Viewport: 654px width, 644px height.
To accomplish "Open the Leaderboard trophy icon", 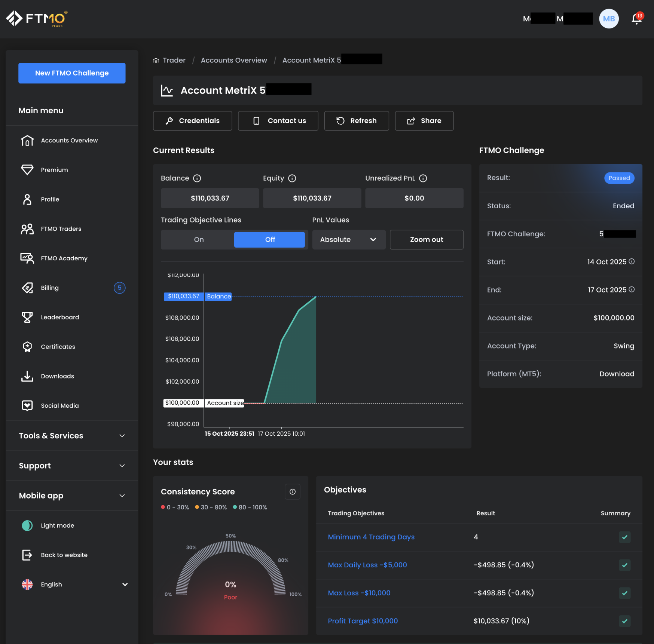I will tap(27, 317).
